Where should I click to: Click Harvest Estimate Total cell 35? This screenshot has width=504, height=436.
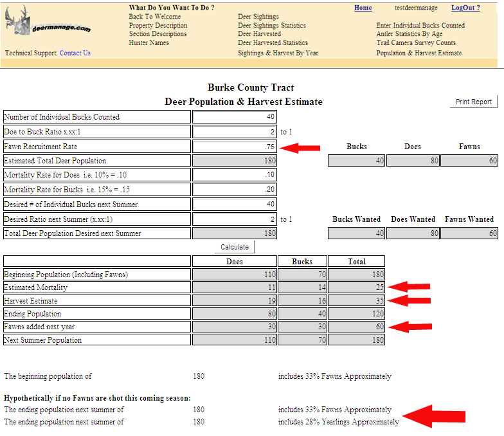pos(356,301)
